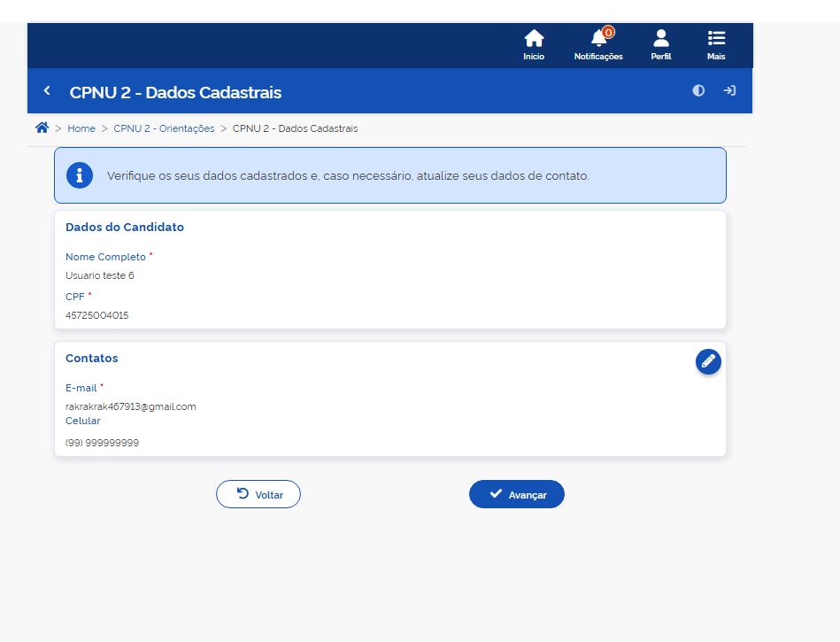Open the CPNU 2 - Orientações breadcrumb link
The image size is (840, 642).
pyautogui.click(x=164, y=128)
